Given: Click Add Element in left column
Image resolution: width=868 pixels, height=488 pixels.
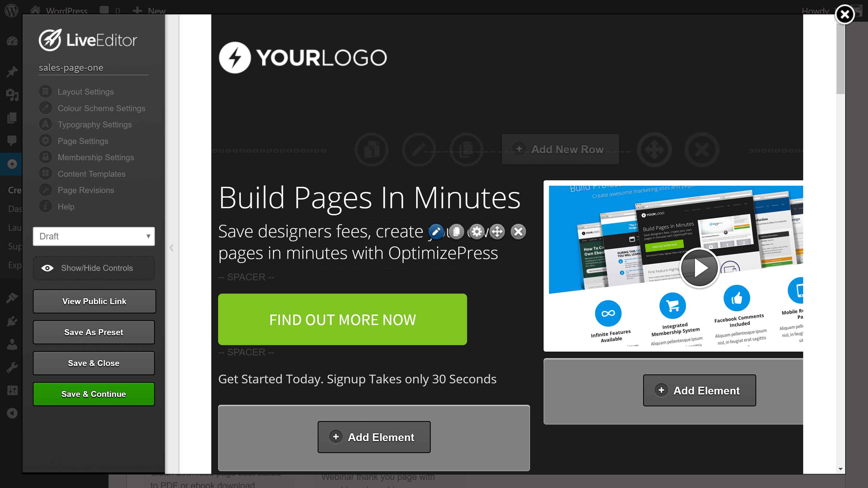Looking at the screenshot, I should pyautogui.click(x=374, y=437).
